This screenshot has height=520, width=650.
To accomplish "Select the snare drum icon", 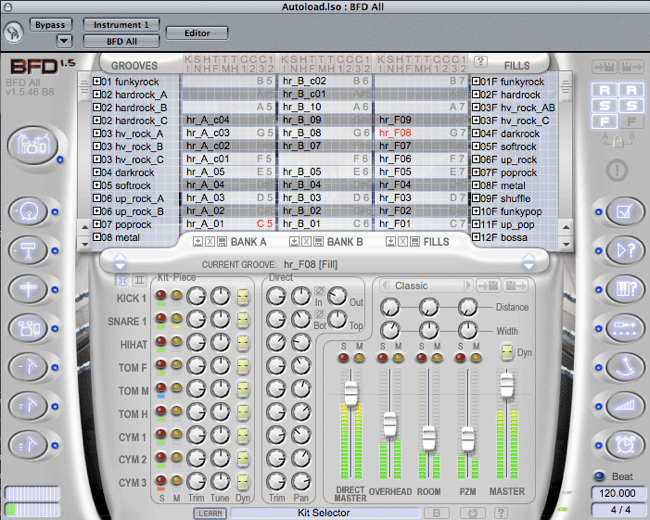I will tap(29, 250).
